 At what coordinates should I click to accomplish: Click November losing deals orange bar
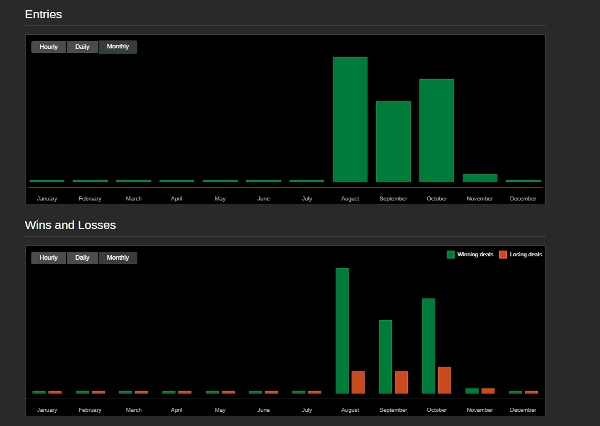click(x=488, y=391)
